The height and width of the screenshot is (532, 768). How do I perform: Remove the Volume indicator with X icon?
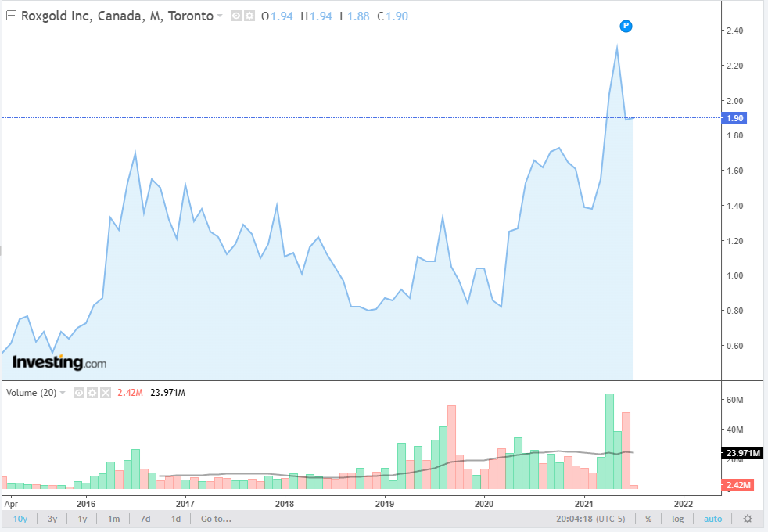pyautogui.click(x=105, y=393)
